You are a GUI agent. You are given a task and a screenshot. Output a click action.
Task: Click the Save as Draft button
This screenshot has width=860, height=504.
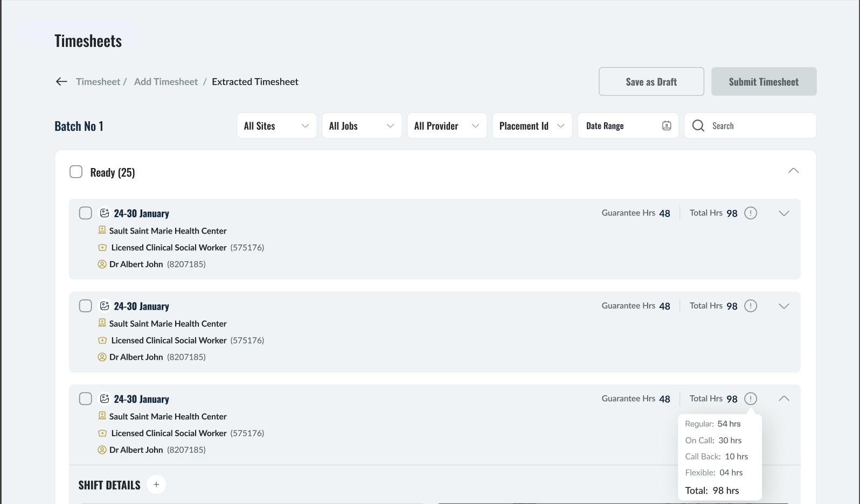click(x=651, y=82)
